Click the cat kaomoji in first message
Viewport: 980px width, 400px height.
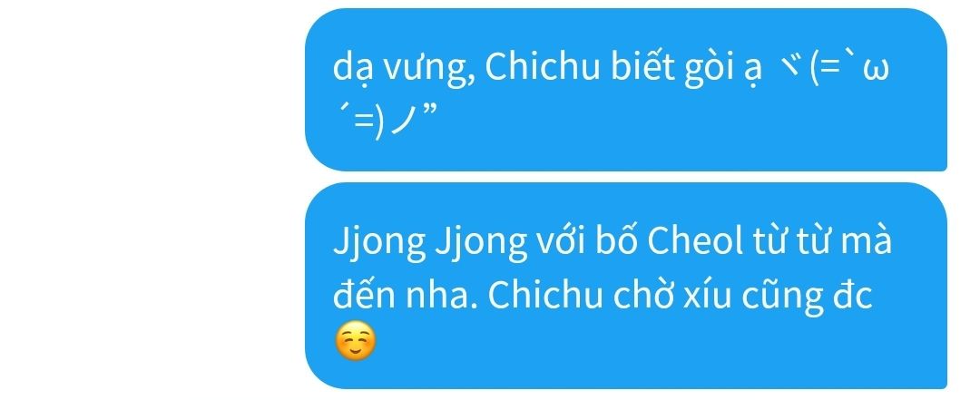tap(610, 93)
